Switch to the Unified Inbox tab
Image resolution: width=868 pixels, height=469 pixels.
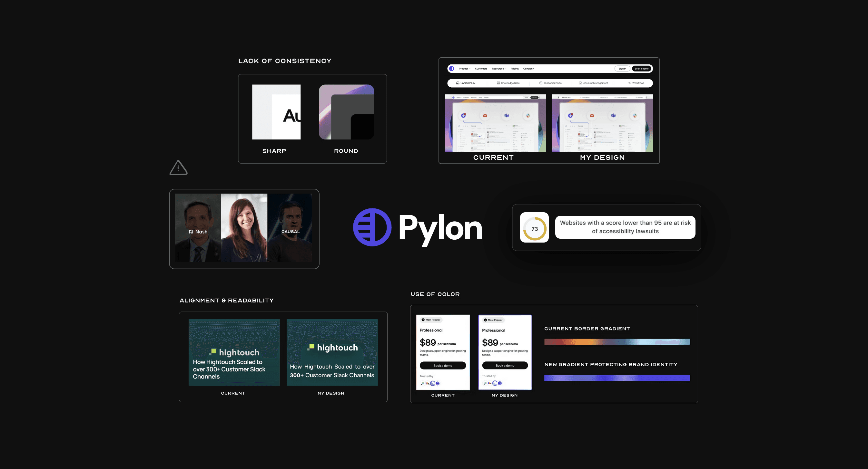(466, 83)
